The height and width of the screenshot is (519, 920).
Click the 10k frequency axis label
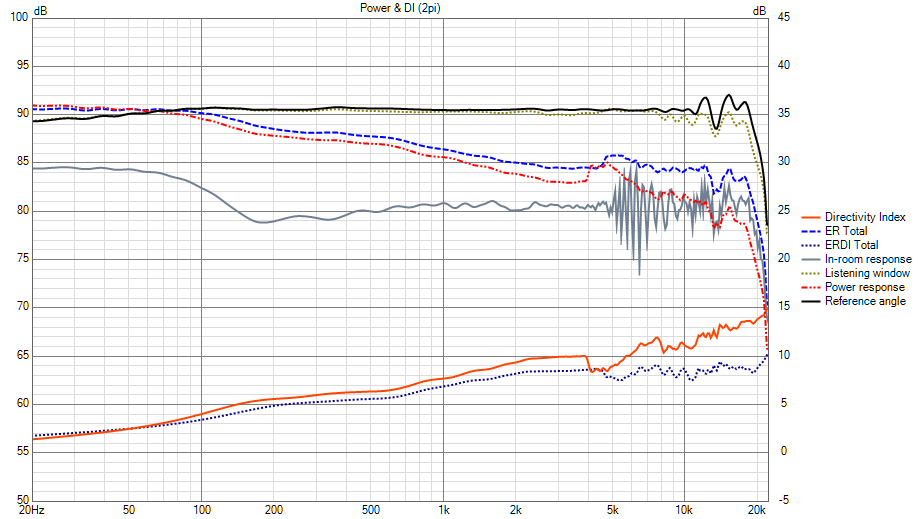pos(684,510)
